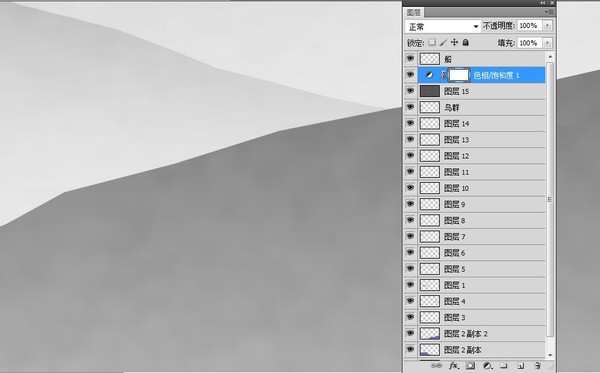Open the 正常 blend mode dropdown

pos(443,26)
